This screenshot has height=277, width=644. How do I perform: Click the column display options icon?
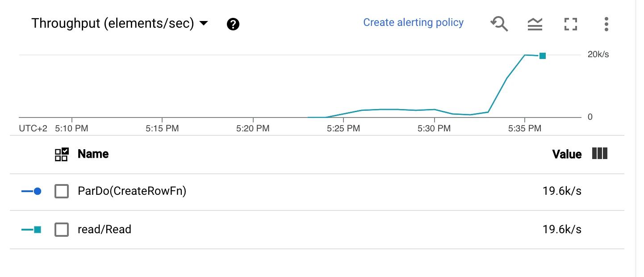(600, 154)
